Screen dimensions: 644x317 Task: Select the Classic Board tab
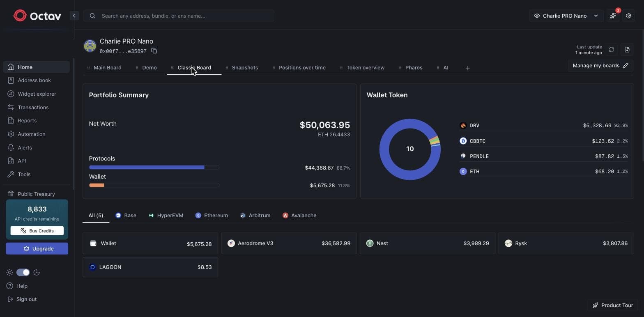[x=194, y=68]
